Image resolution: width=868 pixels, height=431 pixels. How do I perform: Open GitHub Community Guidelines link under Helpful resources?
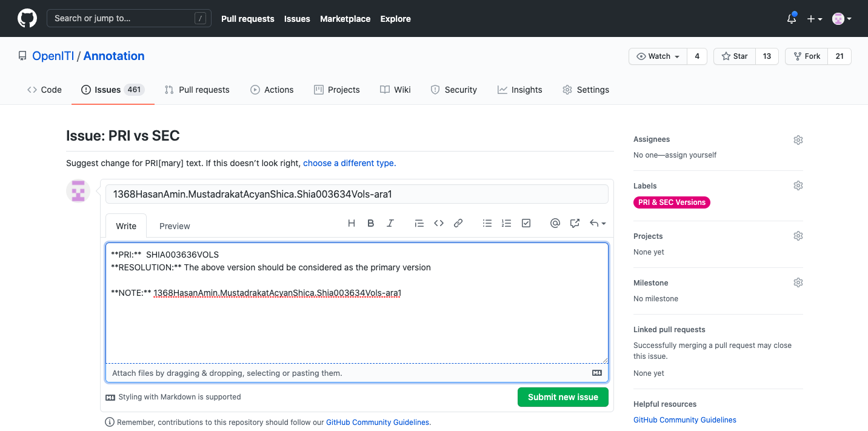[x=685, y=420]
